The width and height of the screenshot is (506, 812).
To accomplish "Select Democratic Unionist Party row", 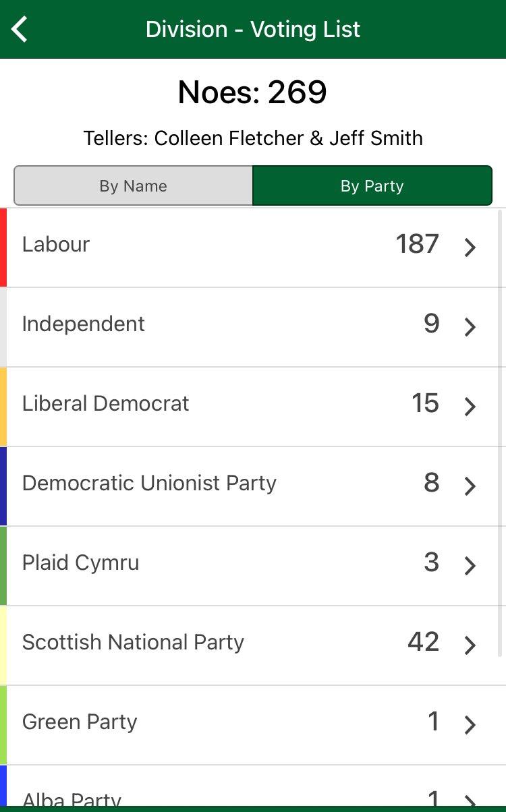I will (253, 486).
